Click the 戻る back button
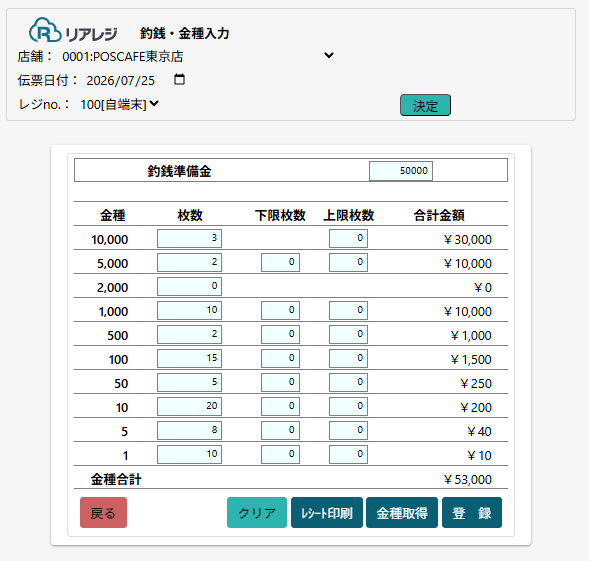The height and width of the screenshot is (561, 589). (103, 513)
